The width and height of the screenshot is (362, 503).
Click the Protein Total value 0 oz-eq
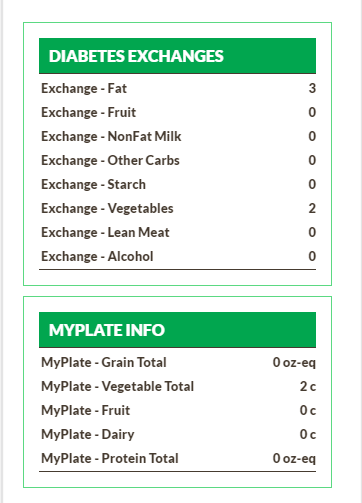coord(294,459)
